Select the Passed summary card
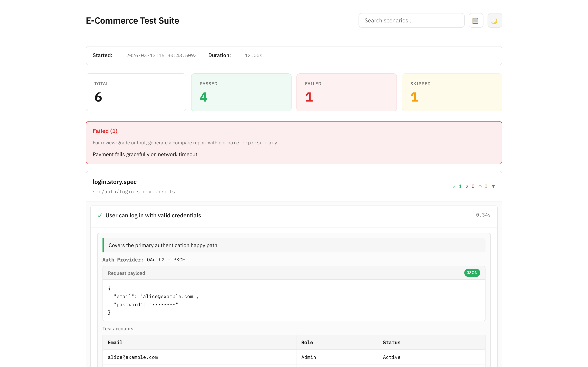The width and height of the screenshot is (588, 367). [241, 93]
